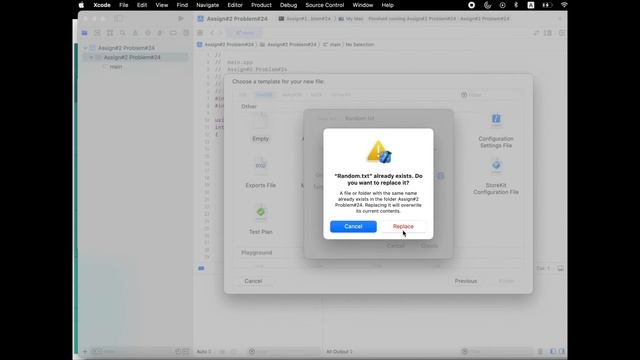Click the Previous button in template chooser

pyautogui.click(x=466, y=281)
